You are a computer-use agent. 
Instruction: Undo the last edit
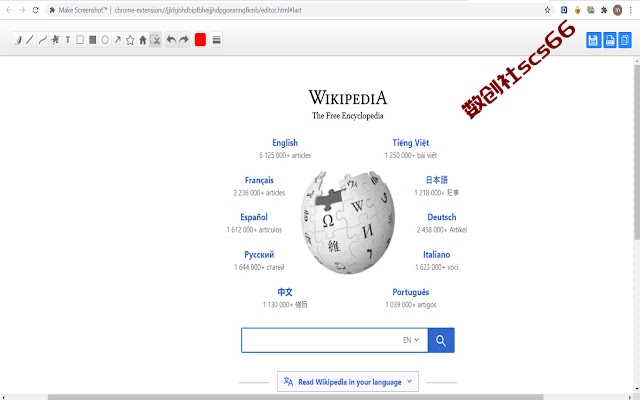(x=171, y=40)
